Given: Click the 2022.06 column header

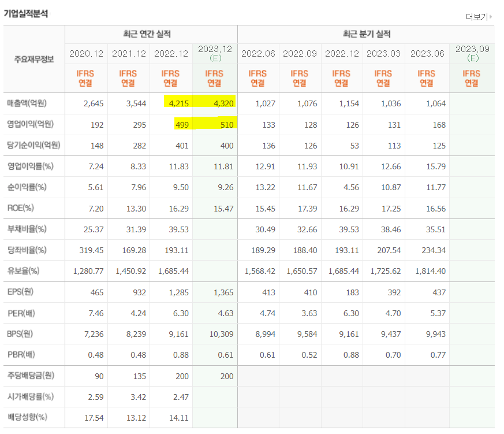Looking at the screenshot, I should 258,54.
